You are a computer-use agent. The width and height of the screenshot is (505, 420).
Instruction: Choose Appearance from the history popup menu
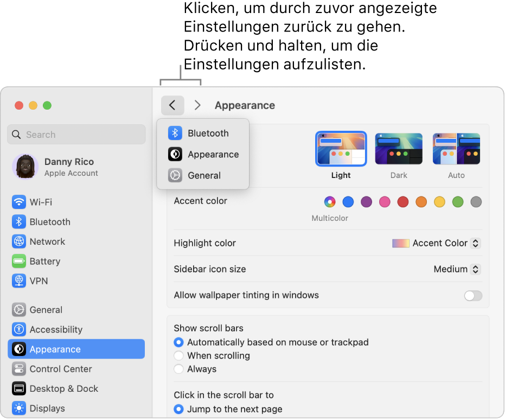pyautogui.click(x=203, y=154)
